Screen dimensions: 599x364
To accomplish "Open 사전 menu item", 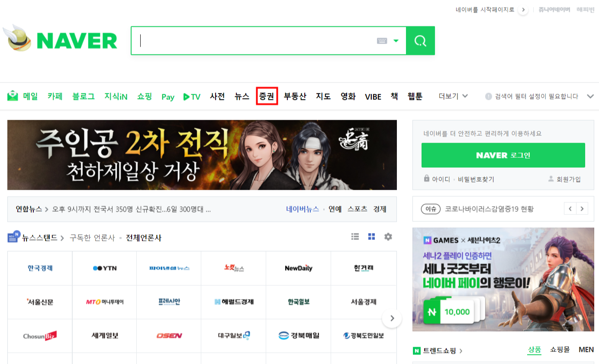I will [x=217, y=96].
